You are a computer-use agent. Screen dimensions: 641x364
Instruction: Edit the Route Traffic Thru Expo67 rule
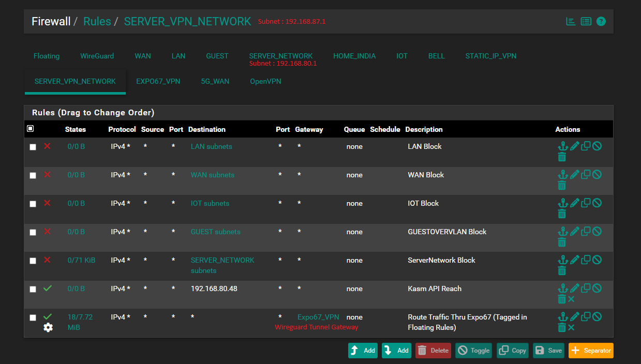[x=574, y=317]
